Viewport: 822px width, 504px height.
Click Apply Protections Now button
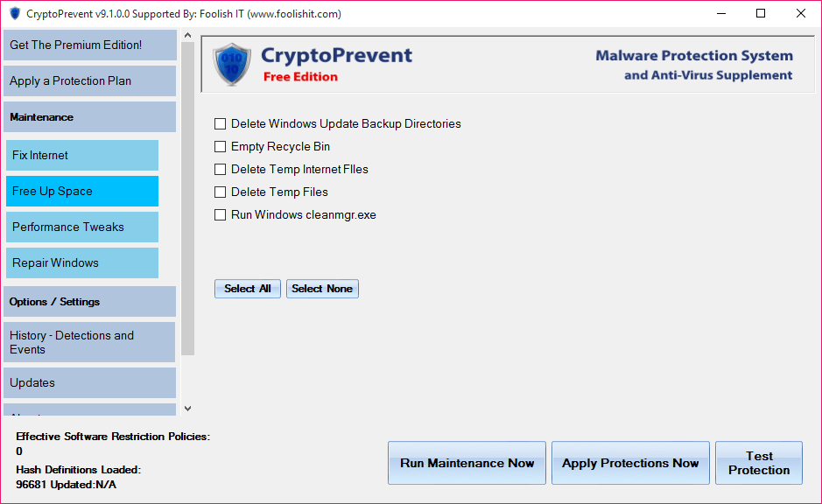tap(630, 463)
